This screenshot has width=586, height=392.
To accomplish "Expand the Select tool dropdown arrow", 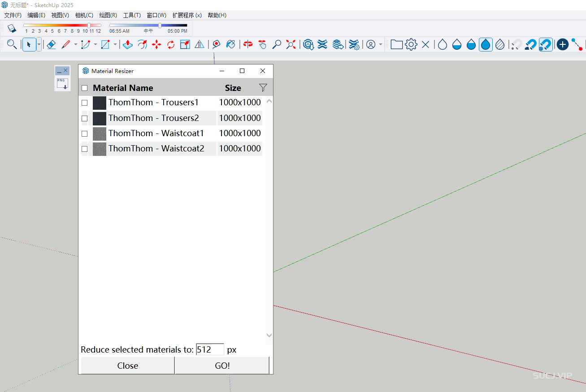I will pos(39,44).
